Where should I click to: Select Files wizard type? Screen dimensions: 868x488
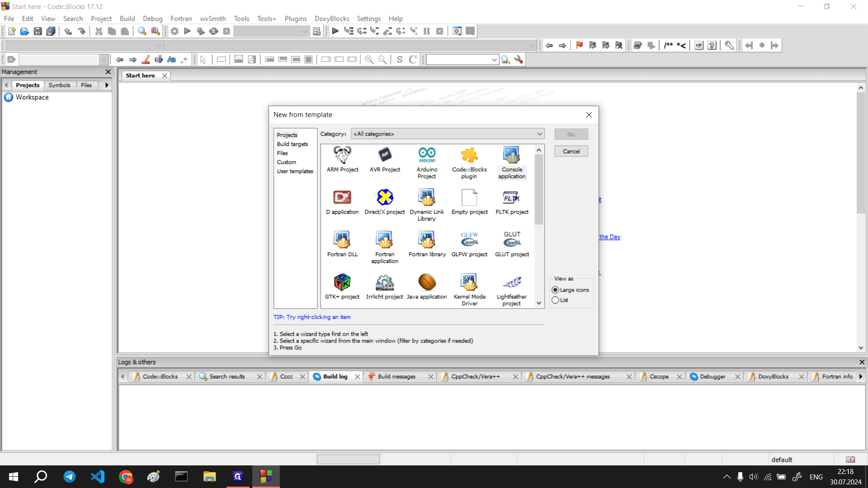click(x=282, y=153)
